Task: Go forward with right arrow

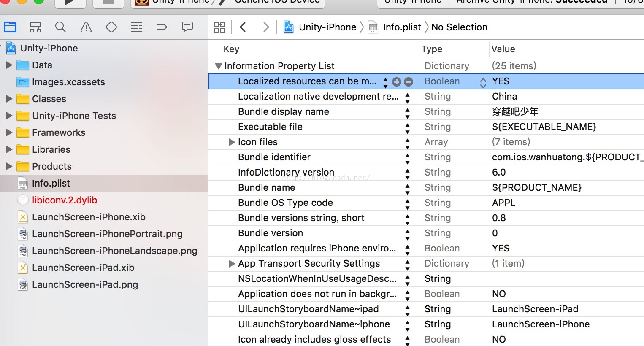Action: point(266,27)
